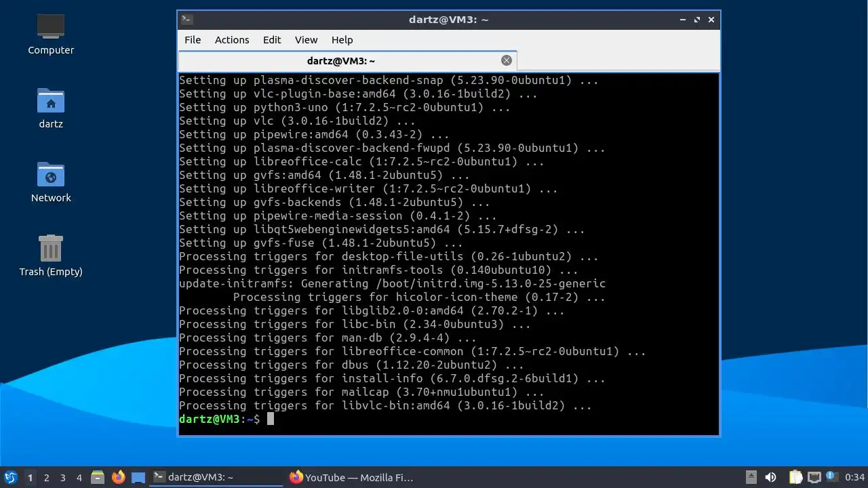Open the Lubuntu application menu
The image size is (868, 488).
pyautogui.click(x=10, y=477)
